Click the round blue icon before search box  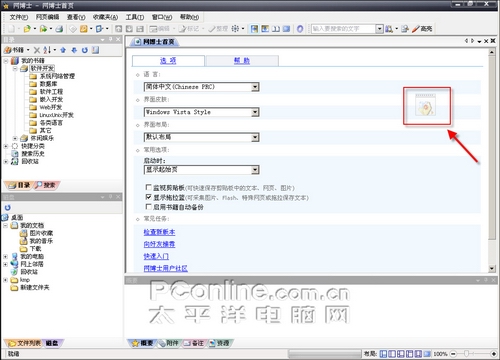pos(300,29)
